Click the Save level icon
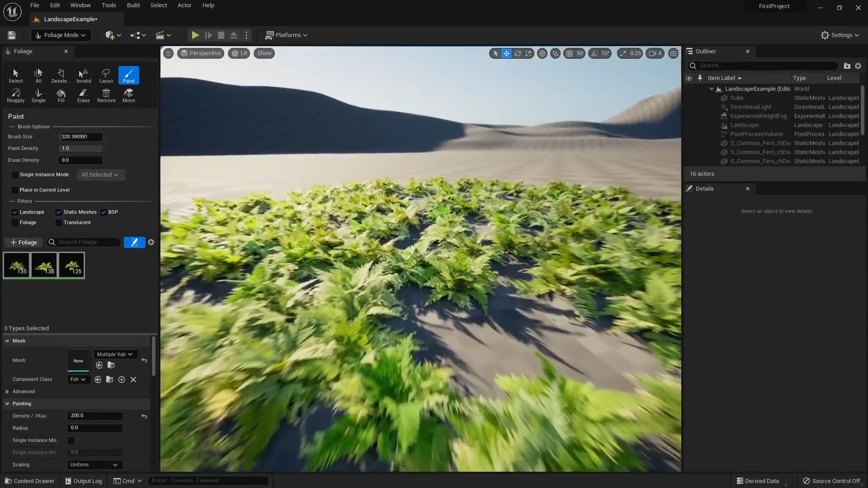This screenshot has width=868, height=488. click(12, 35)
